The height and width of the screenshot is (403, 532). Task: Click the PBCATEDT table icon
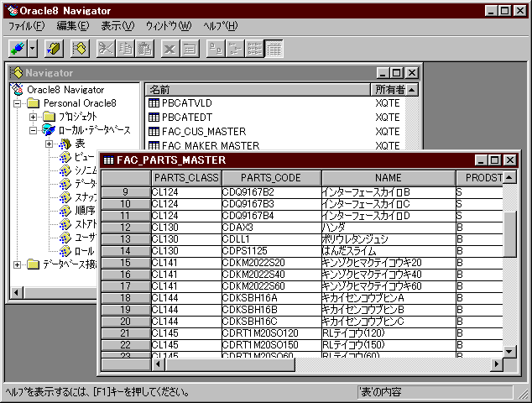tap(154, 118)
